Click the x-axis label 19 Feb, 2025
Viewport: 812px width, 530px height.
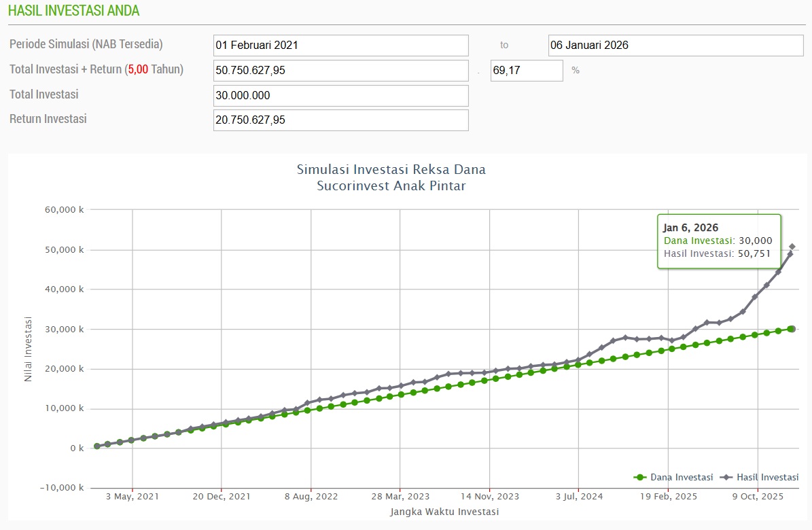[669, 496]
